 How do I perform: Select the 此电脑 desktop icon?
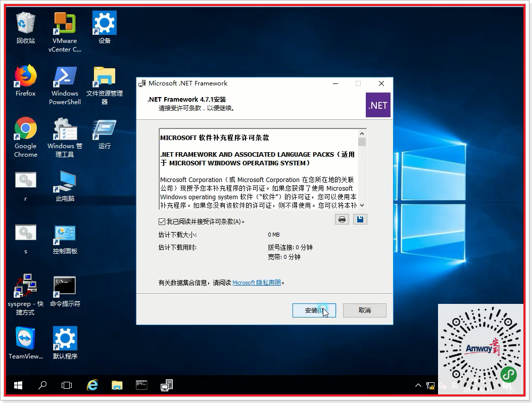(x=65, y=187)
